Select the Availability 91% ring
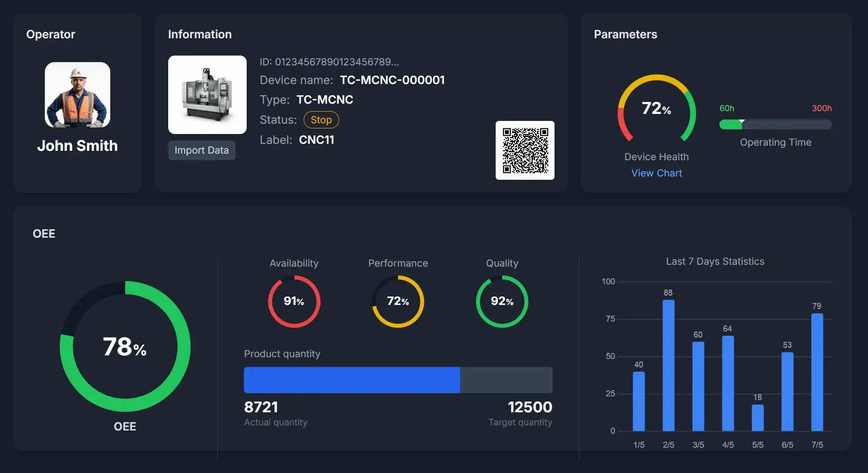The height and width of the screenshot is (473, 868). click(294, 302)
